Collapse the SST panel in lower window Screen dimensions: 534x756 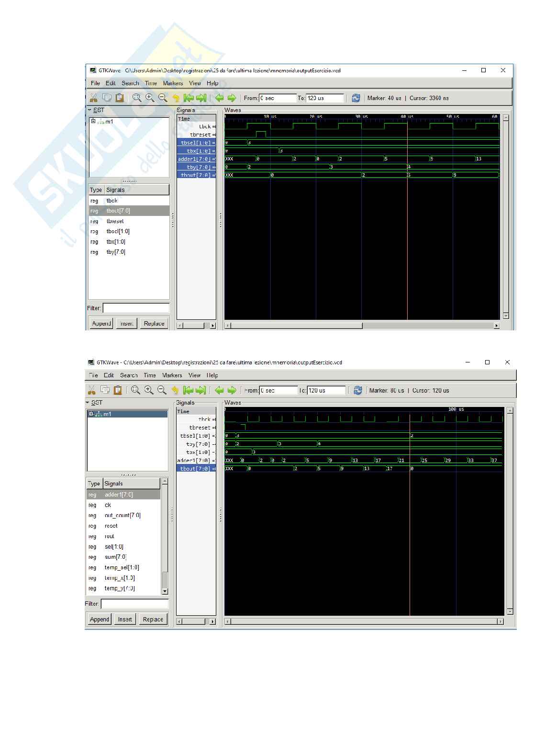click(88, 403)
